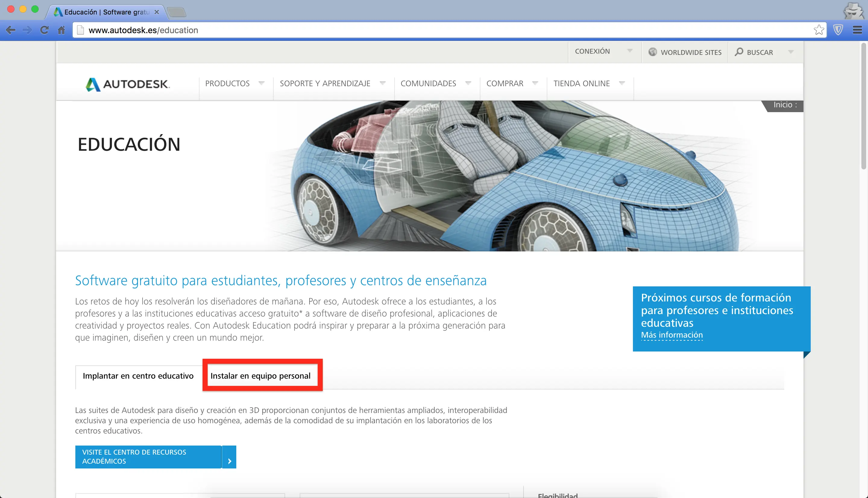Open the shield extension icon
This screenshot has width=868, height=498.
point(838,30)
